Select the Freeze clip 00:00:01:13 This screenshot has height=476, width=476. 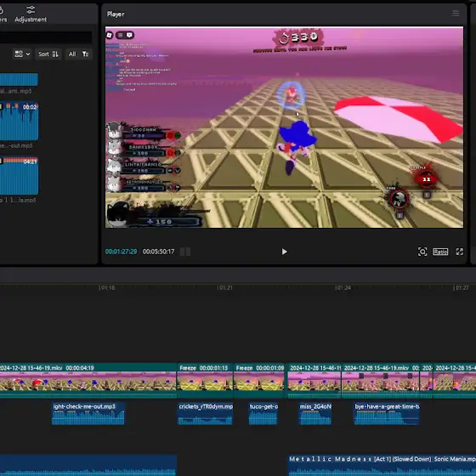click(x=205, y=381)
